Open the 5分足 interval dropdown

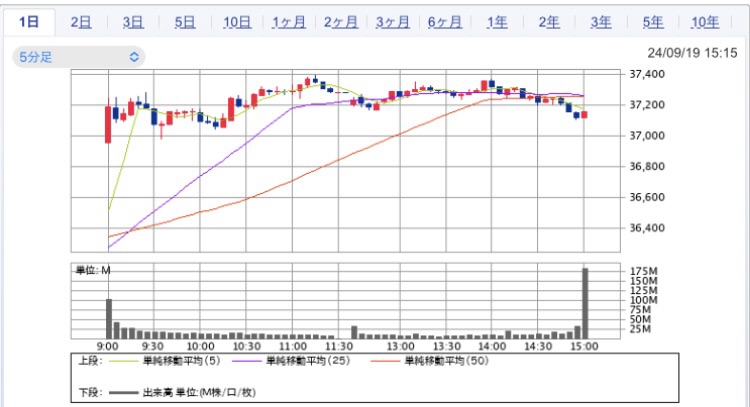tap(78, 57)
